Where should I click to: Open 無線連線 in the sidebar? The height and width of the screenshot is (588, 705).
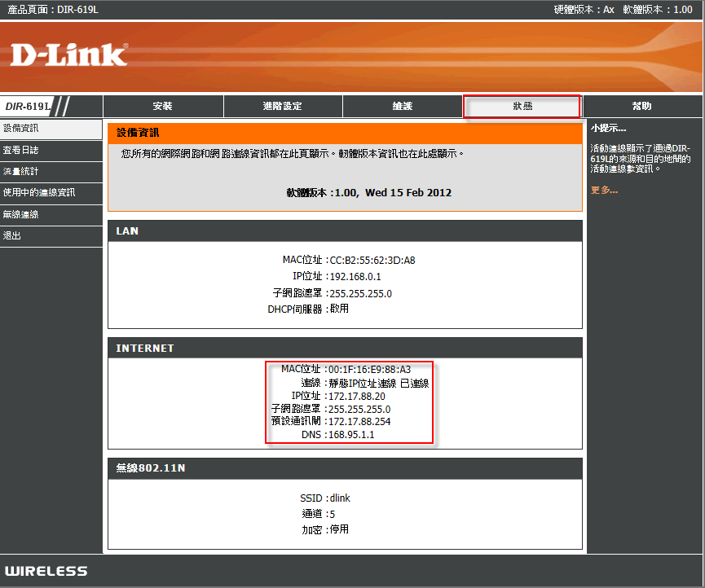[51, 214]
